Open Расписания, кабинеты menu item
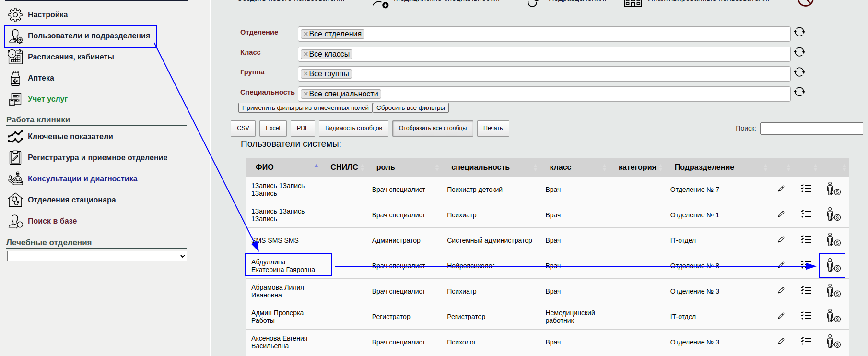 tap(70, 57)
